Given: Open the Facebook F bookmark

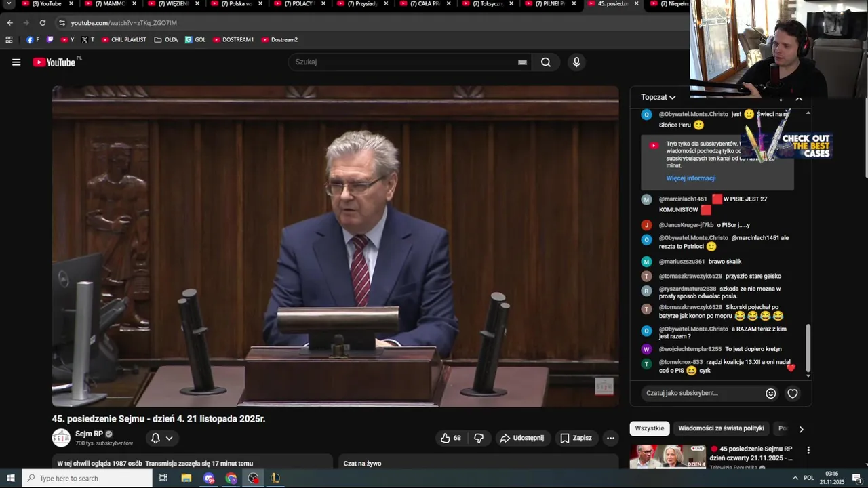Looking at the screenshot, I should tap(32, 40).
